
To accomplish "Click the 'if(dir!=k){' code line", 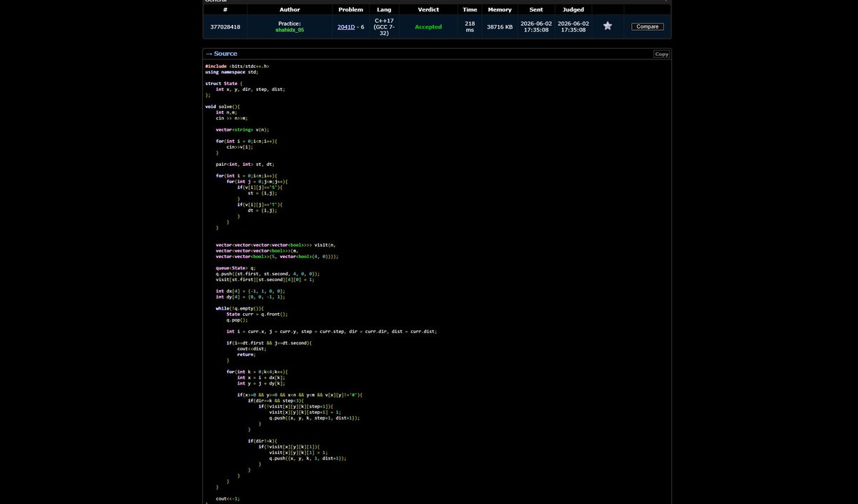I will [x=262, y=441].
